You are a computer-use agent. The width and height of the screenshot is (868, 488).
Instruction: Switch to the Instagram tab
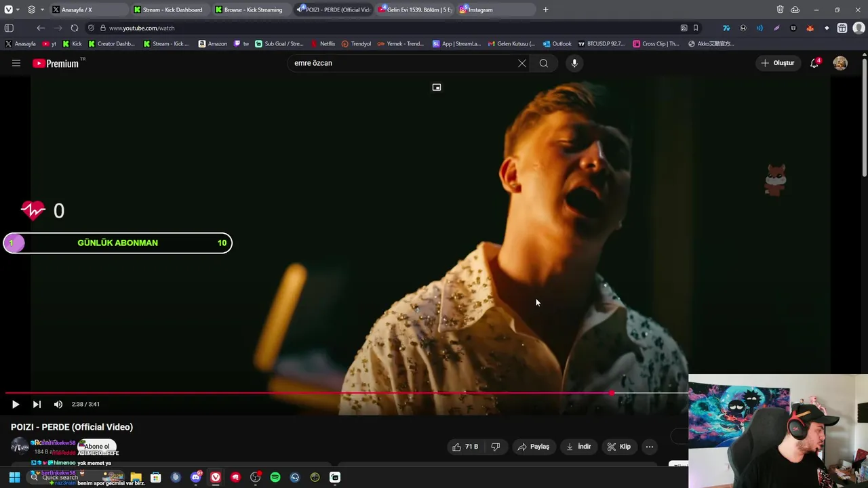click(x=496, y=9)
